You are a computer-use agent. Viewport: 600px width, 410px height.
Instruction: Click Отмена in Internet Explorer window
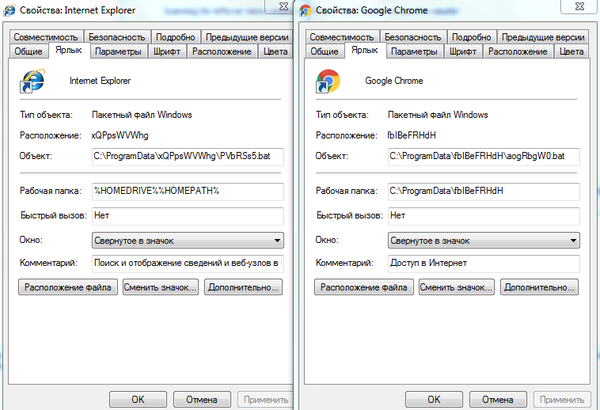[202, 400]
